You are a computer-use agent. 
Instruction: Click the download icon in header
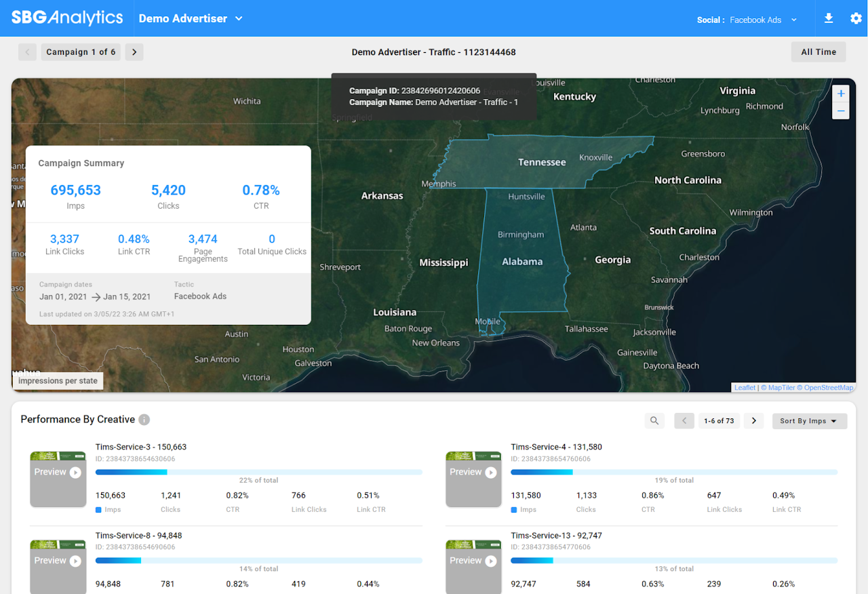point(828,18)
